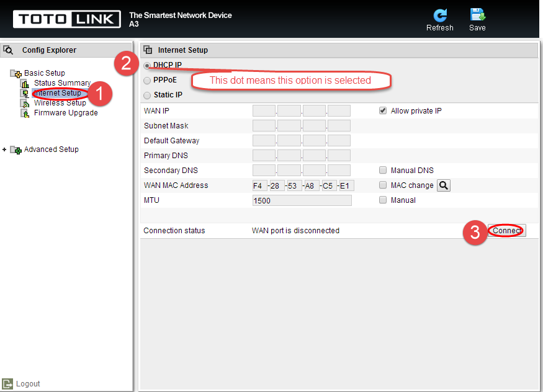This screenshot has width=543, height=392.
Task: Open Status Summary page
Action: [62, 83]
